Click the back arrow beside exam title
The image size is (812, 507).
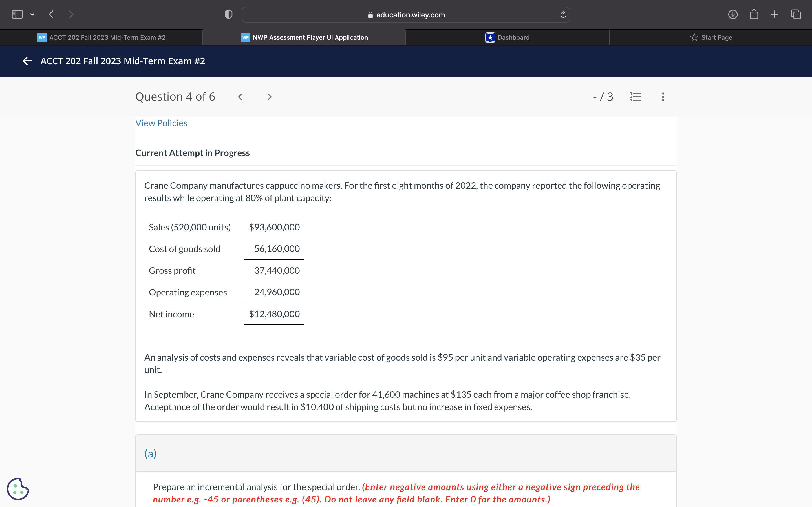pos(27,61)
